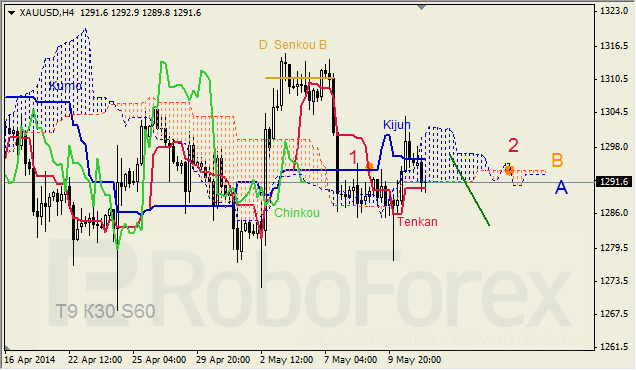Click the 2 May 12:00 time label
636x370 pixels.
(287, 360)
